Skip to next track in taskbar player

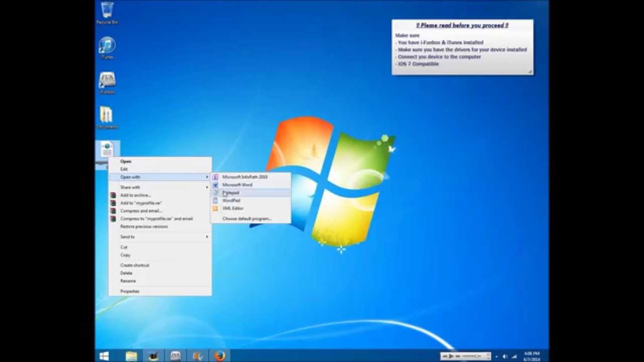[x=457, y=356]
